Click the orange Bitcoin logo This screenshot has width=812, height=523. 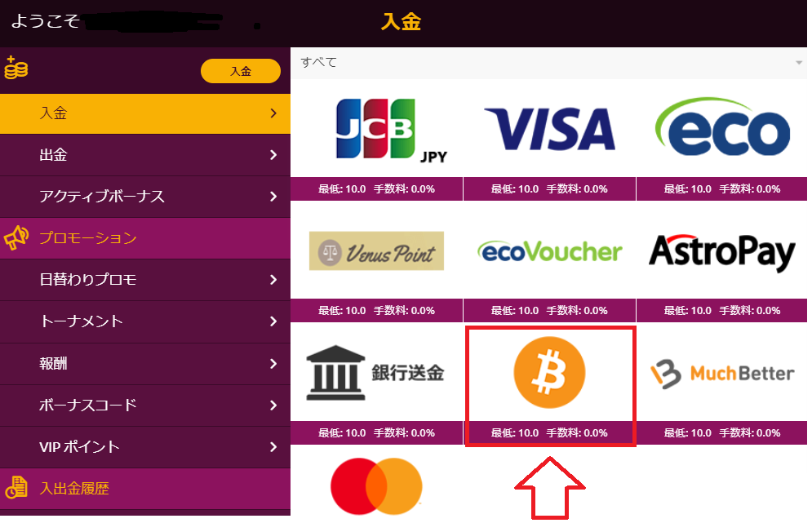point(549,372)
